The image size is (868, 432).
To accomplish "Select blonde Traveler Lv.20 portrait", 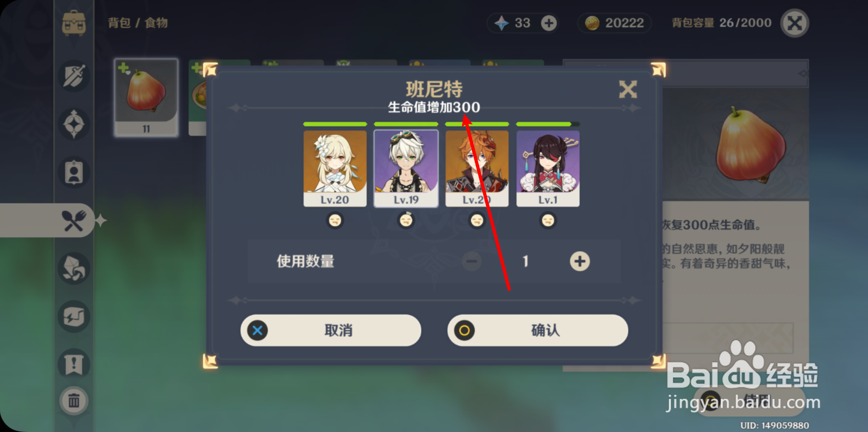I will 335,169.
